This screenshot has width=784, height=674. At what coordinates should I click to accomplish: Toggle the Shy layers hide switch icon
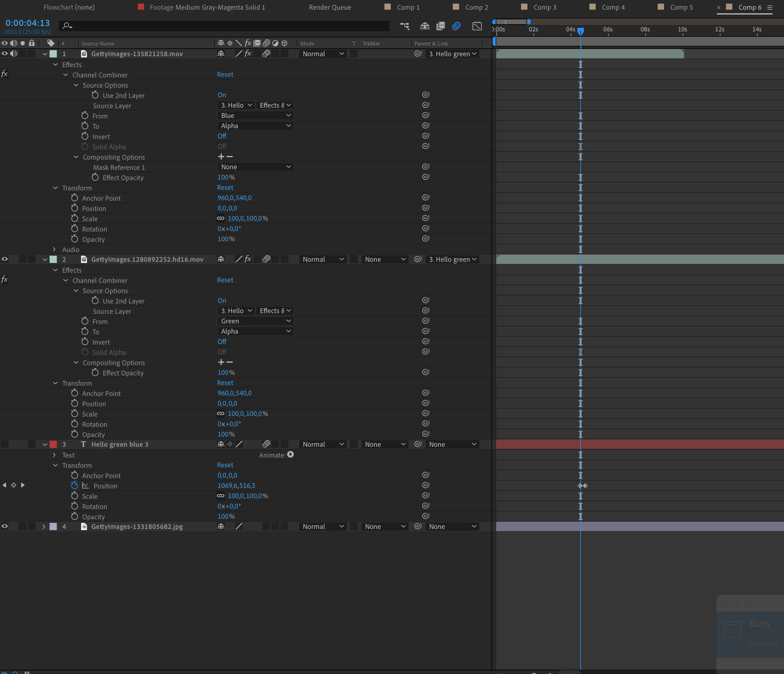tap(425, 26)
